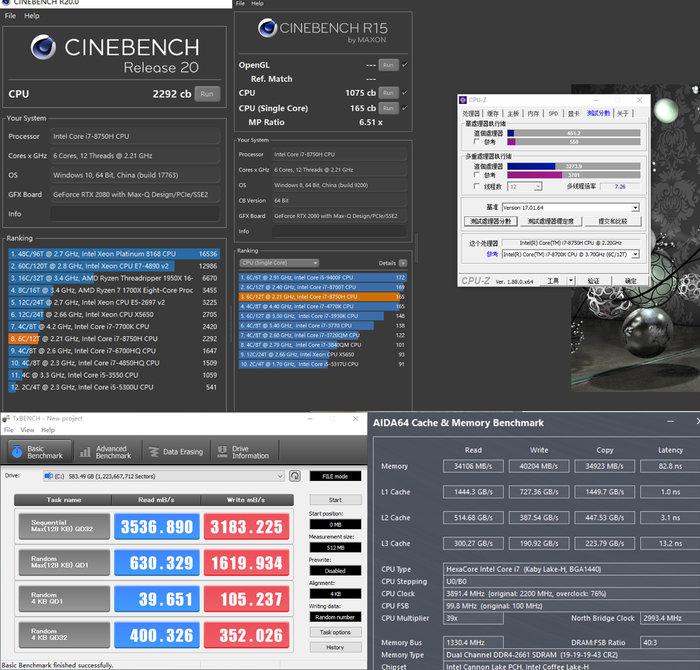
Task: Open Advanced Benchmark chart icon
Action: coord(85,452)
